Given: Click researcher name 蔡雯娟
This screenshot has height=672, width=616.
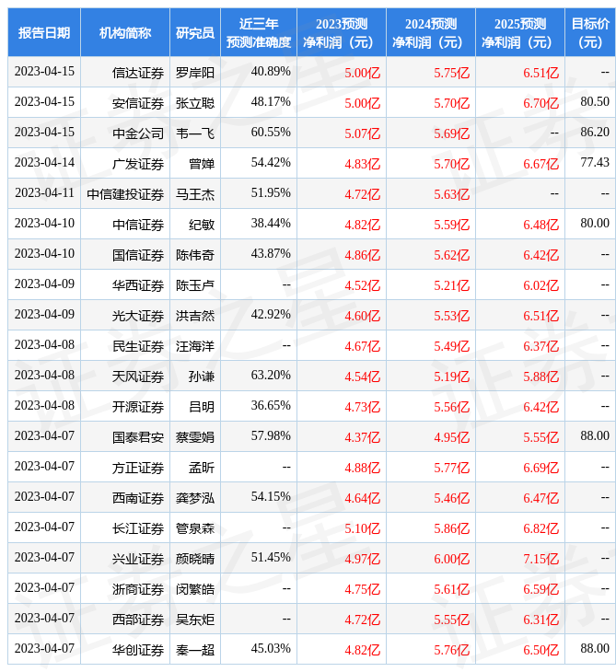Looking at the screenshot, I should click(195, 437).
